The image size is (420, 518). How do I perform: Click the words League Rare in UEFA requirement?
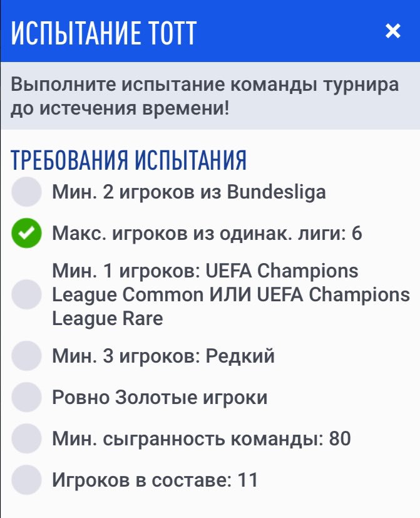(107, 318)
